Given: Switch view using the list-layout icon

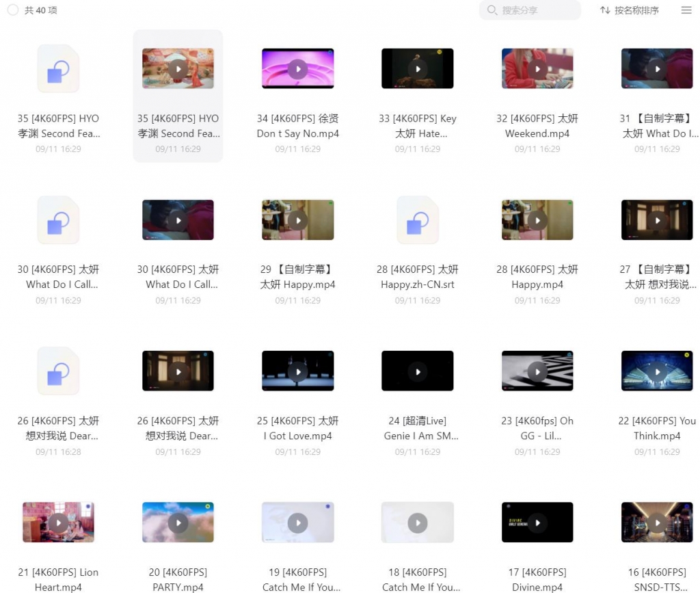Looking at the screenshot, I should 686,10.
